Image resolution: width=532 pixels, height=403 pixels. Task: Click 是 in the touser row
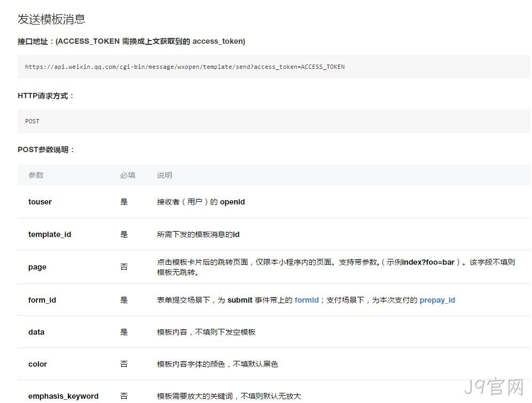[124, 202]
